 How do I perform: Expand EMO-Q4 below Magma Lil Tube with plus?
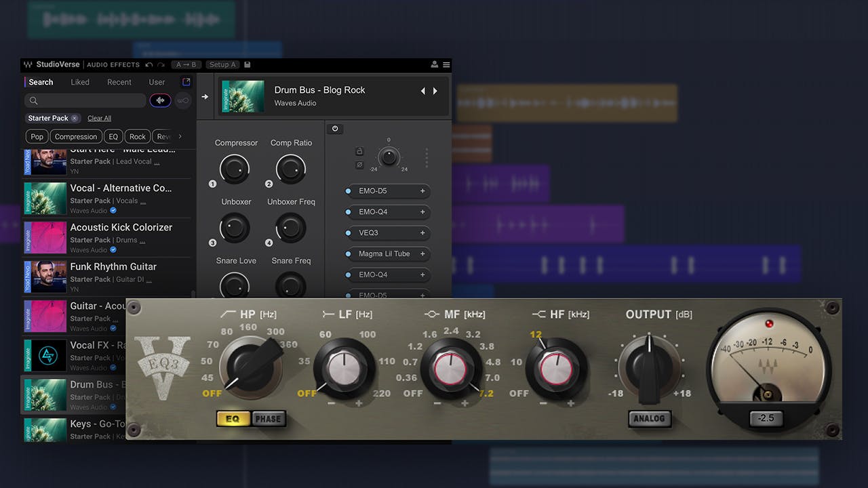pyautogui.click(x=422, y=275)
